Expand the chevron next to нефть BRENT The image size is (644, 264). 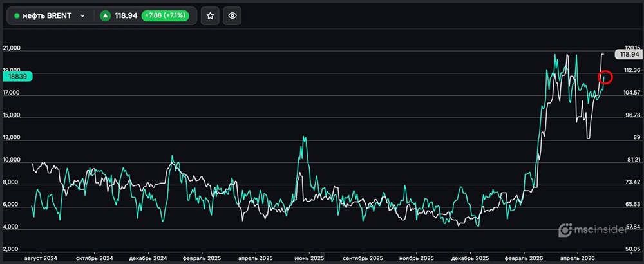click(x=82, y=15)
